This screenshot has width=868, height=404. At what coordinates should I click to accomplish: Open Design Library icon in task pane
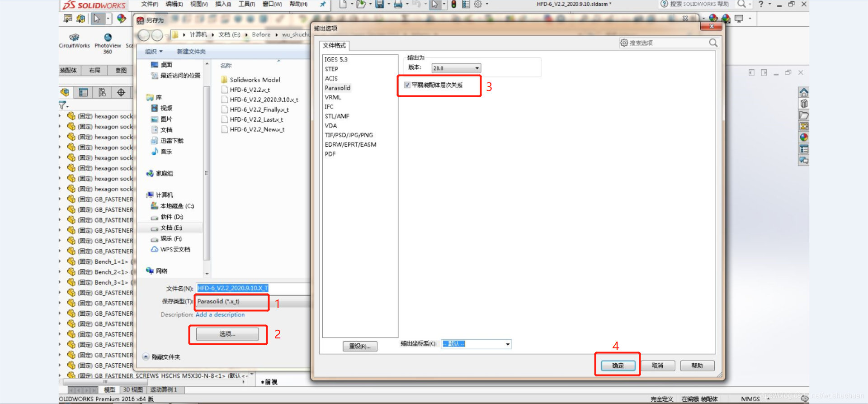click(804, 104)
